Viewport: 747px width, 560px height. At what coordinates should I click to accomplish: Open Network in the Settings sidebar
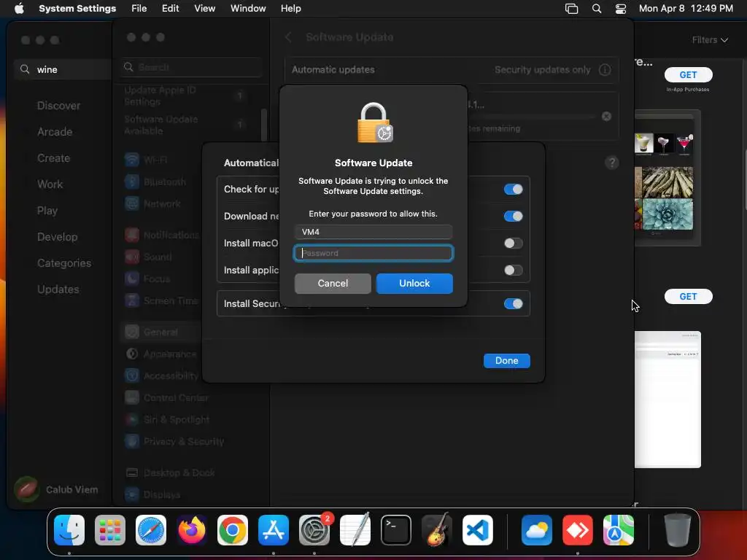click(152, 204)
